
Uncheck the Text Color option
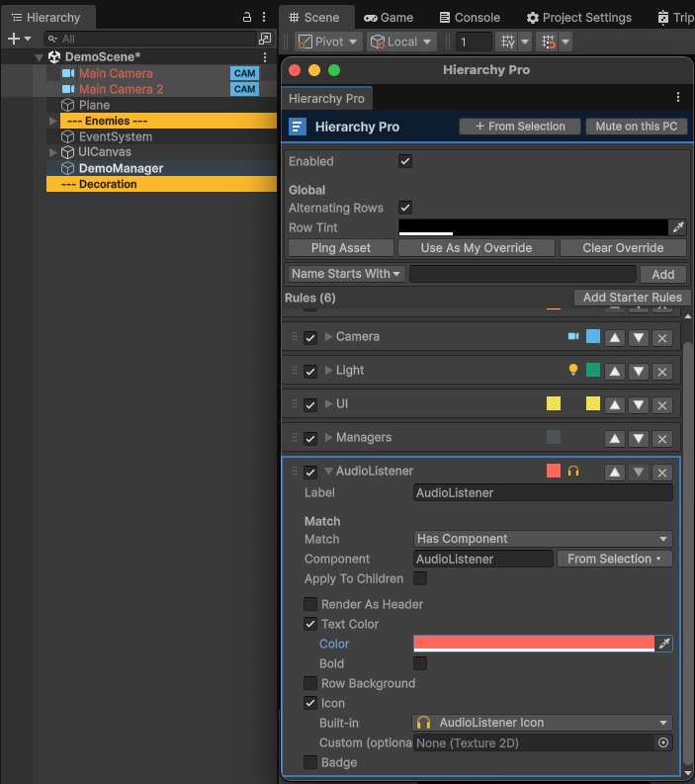point(310,624)
